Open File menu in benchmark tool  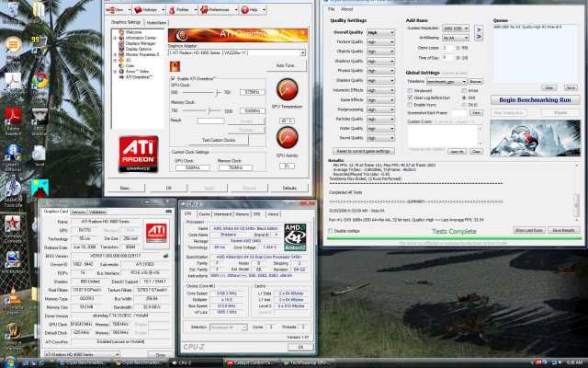coord(332,9)
